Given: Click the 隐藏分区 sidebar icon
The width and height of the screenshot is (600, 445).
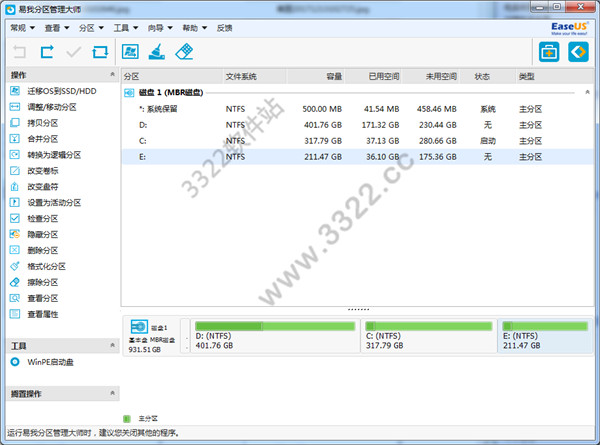Looking at the screenshot, I should click(x=15, y=234).
